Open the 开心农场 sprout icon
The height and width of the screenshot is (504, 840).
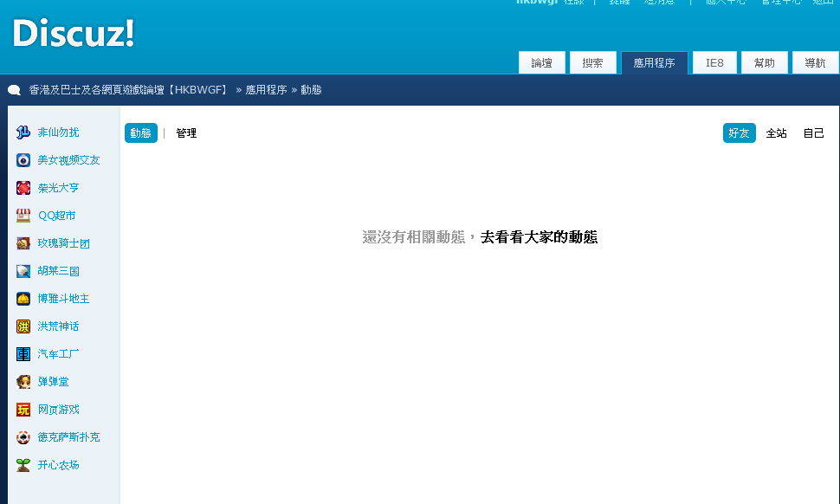click(x=23, y=465)
